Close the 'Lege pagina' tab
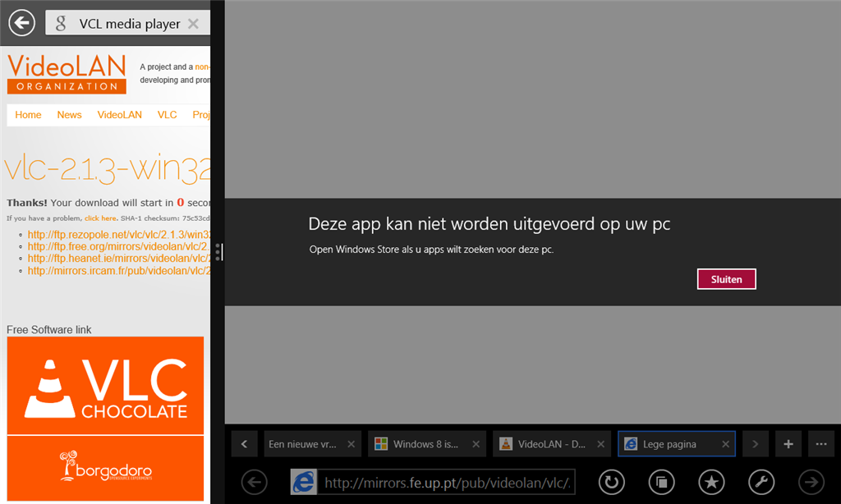 coord(726,444)
